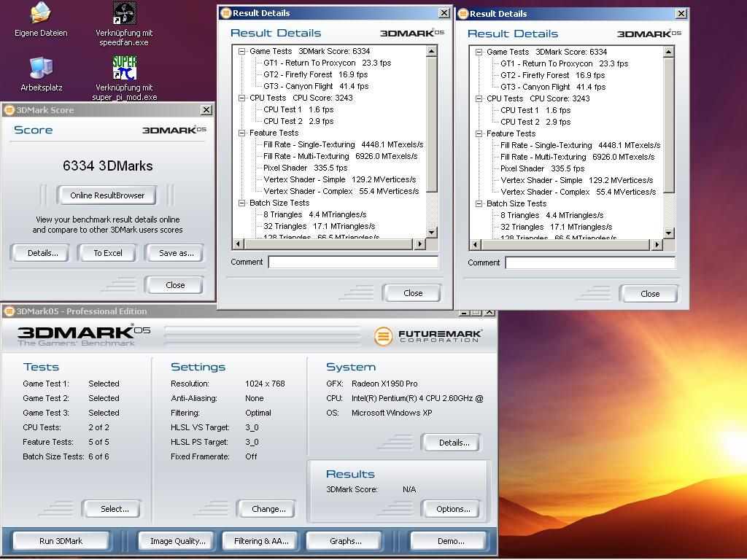
Task: Click the Futuremark logo icon in 3DMark05 window
Action: click(383, 335)
